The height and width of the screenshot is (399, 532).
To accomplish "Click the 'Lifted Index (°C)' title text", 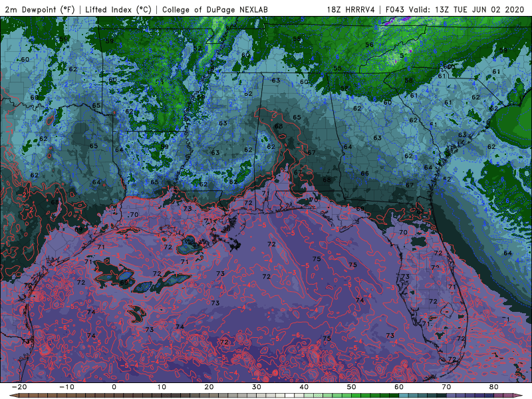I will pos(118,10).
